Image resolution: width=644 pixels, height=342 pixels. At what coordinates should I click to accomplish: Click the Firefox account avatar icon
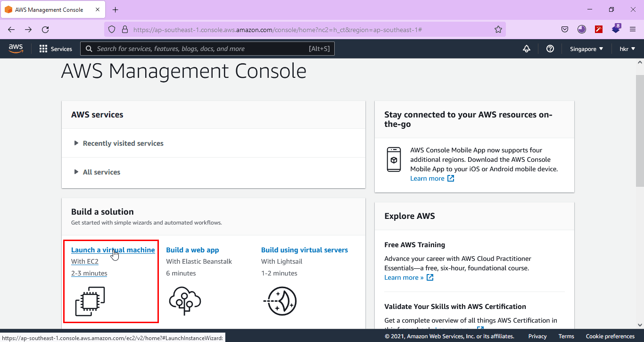pyautogui.click(x=582, y=29)
